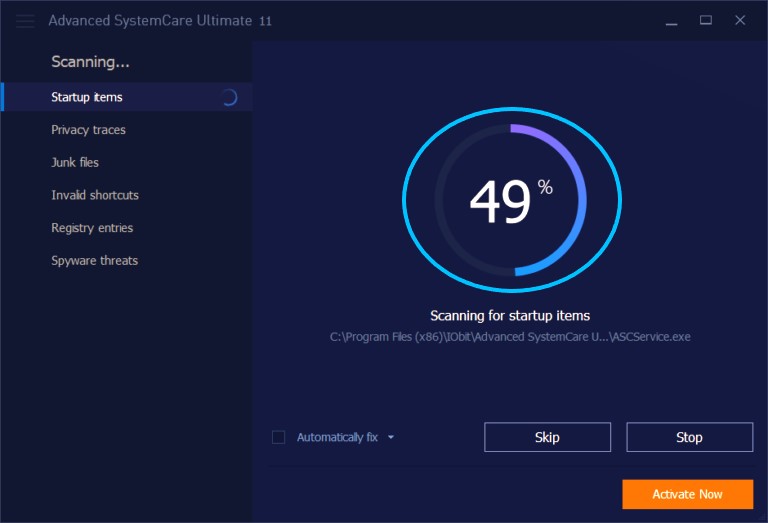The image size is (768, 523).
Task: Click the Scanning for startup items text
Action: coord(510,316)
